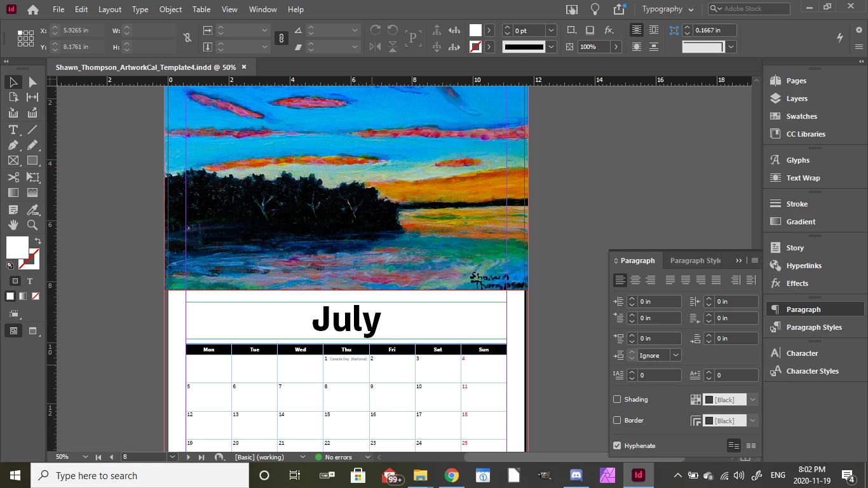Screen dimensions: 868x488
Task: Select the Pencil tool
Action: coord(32,146)
